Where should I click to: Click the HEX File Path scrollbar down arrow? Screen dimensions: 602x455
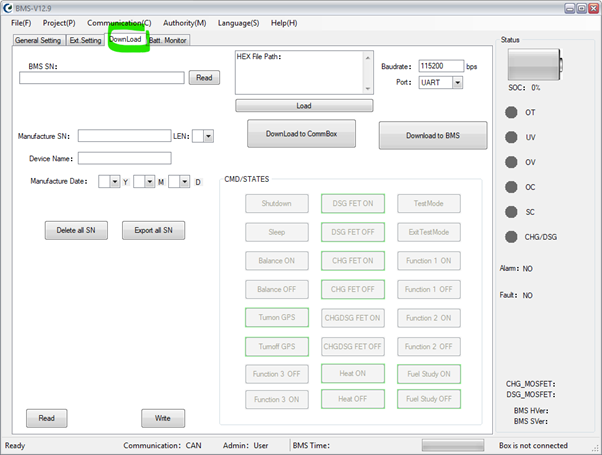[368, 89]
